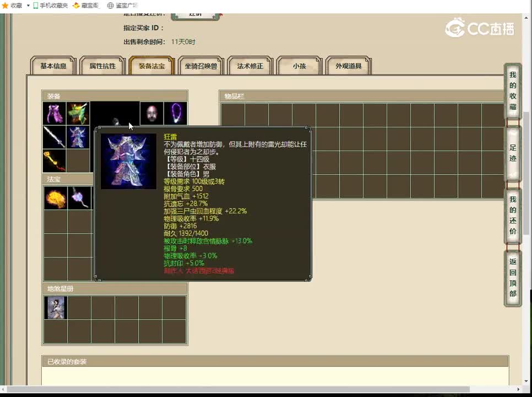Open the 属性抗性 tab
This screenshot has width=532, height=397.
(x=102, y=66)
